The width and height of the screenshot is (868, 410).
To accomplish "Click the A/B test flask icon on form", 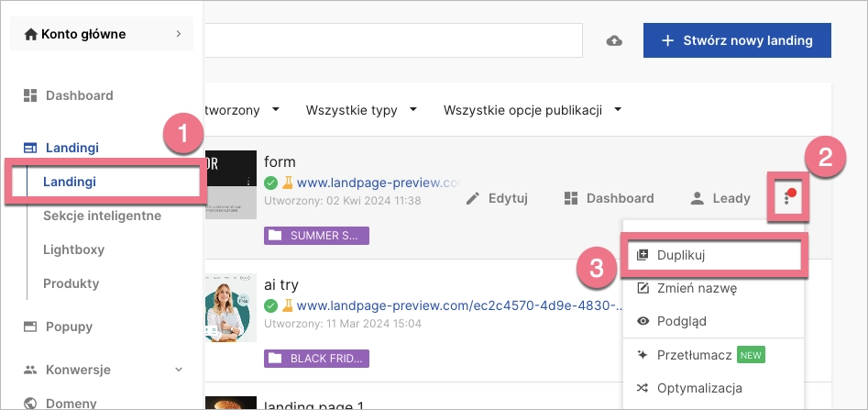I will pos(287,183).
